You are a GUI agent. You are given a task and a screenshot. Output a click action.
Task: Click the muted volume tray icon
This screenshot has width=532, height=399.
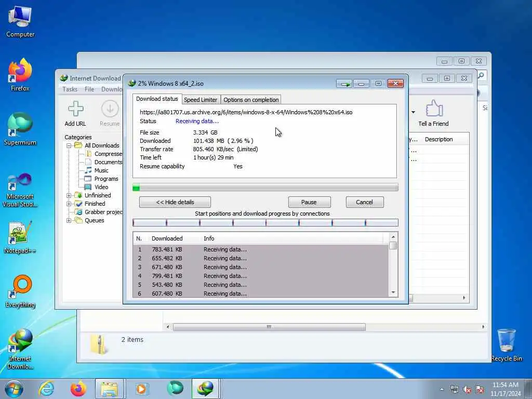coord(467,390)
